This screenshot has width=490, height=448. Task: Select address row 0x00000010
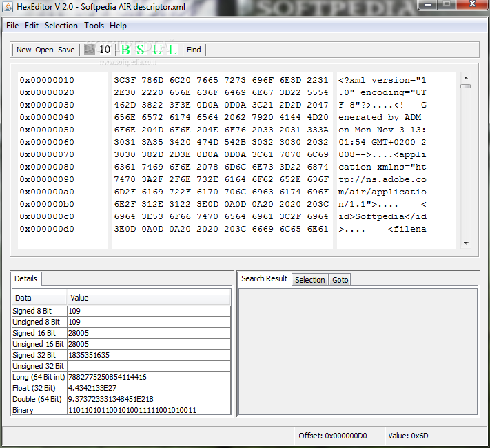tap(47, 80)
